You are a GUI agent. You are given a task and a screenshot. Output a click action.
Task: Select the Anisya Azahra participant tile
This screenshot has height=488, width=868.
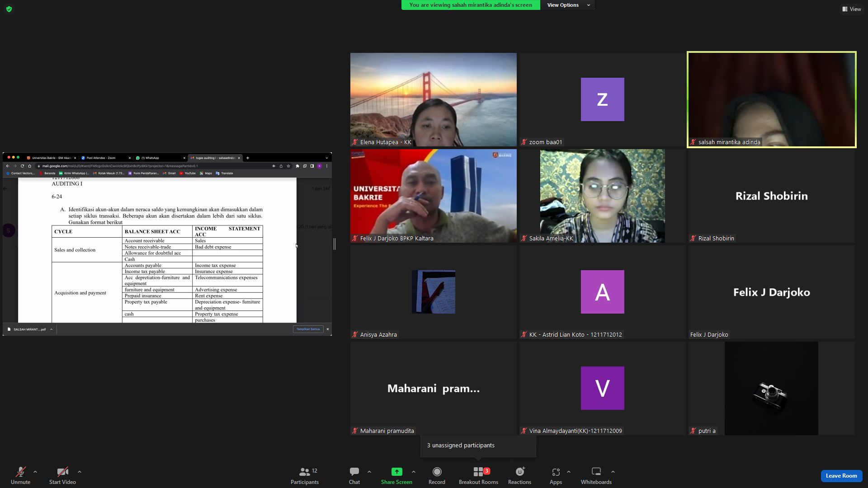[x=434, y=292]
